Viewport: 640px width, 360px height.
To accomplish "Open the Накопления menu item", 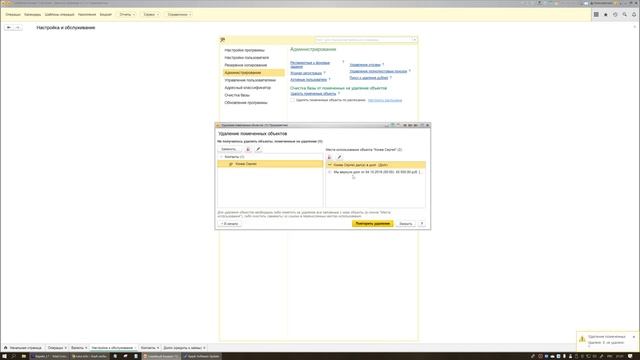I will (87, 14).
